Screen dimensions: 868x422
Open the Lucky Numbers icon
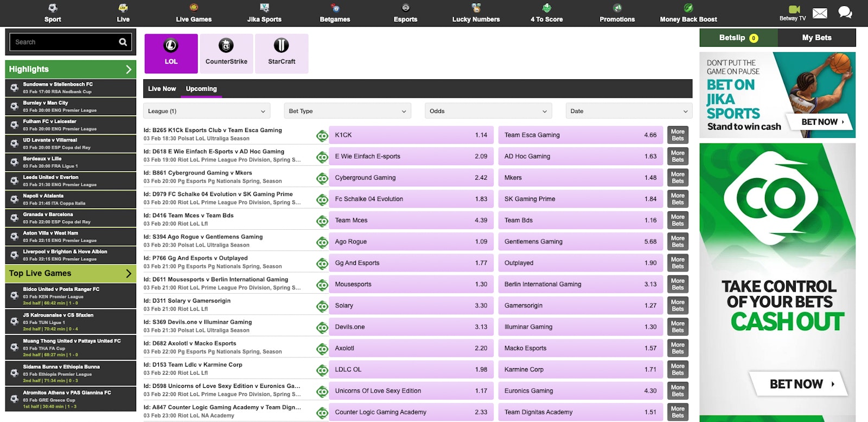[476, 8]
